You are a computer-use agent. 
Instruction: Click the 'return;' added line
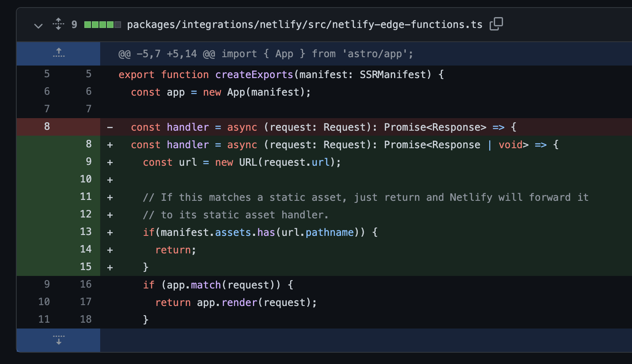[175, 250]
